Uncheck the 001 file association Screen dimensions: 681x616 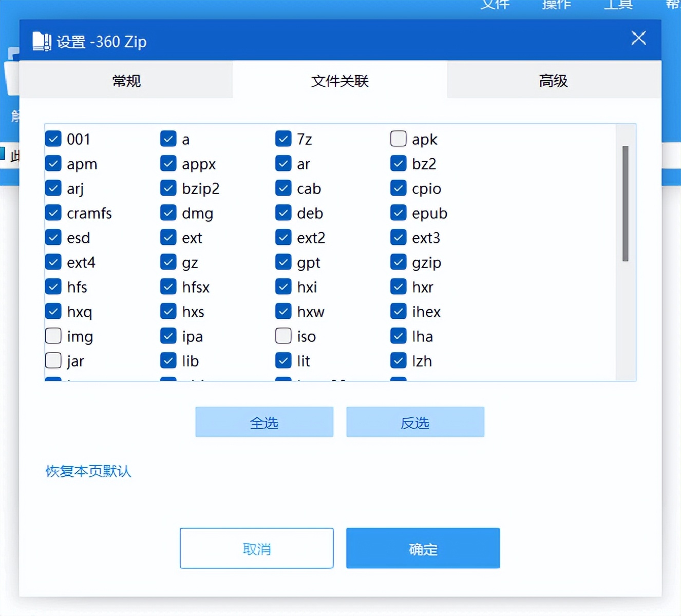click(x=53, y=139)
